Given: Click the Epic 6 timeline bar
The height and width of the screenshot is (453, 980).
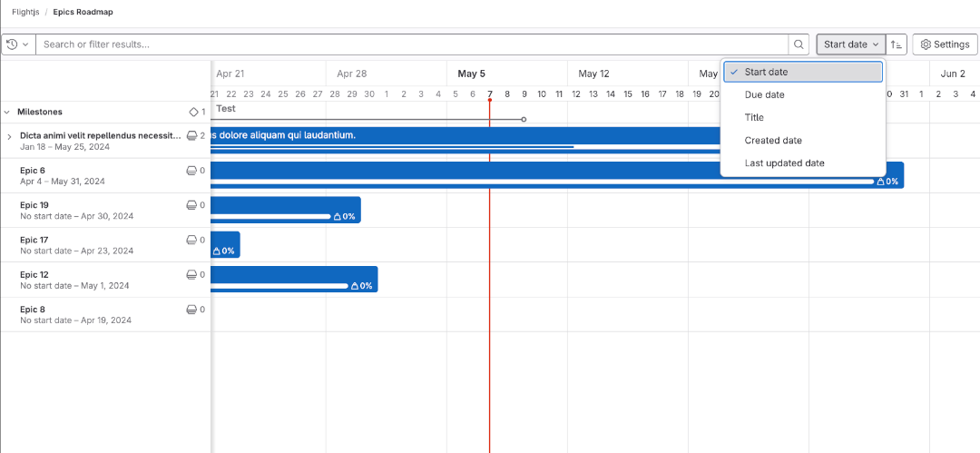Looking at the screenshot, I should (557, 175).
